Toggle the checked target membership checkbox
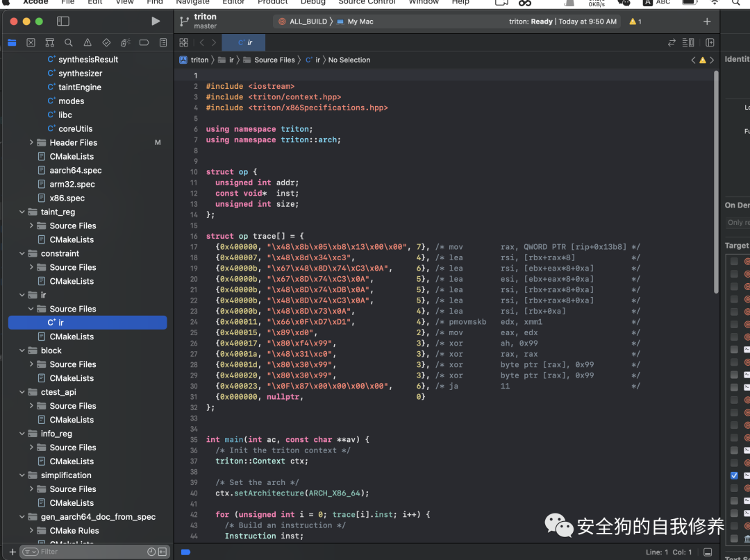 coord(734,476)
